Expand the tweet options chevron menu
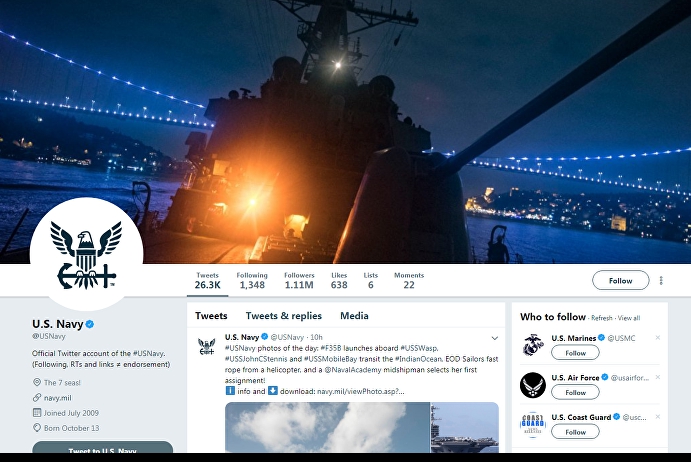This screenshot has width=691, height=462. 494,338
